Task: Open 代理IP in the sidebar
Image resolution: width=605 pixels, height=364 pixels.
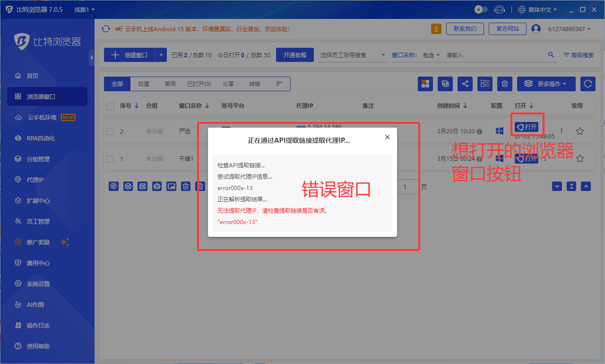Action: click(47, 180)
